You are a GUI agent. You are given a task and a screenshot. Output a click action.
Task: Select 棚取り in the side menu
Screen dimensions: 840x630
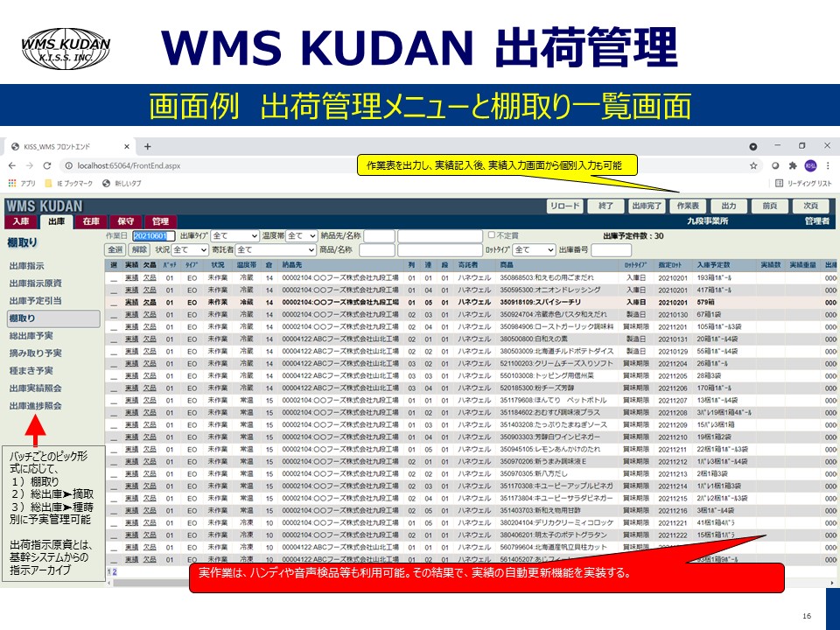[x=53, y=318]
